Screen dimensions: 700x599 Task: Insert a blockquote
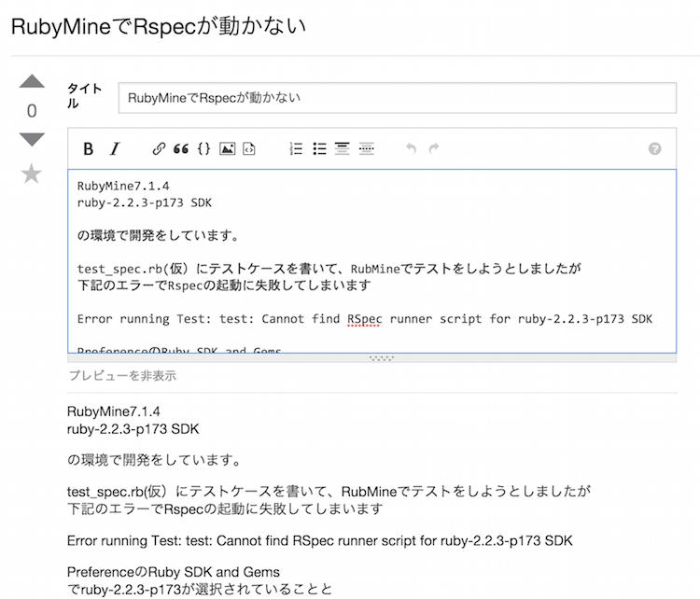coord(181,148)
